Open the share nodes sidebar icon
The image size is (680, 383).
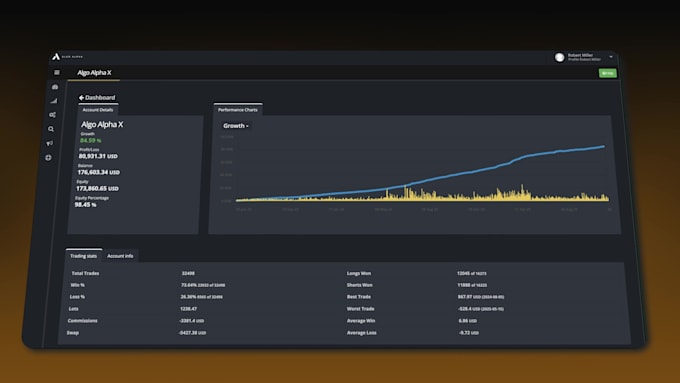click(52, 115)
